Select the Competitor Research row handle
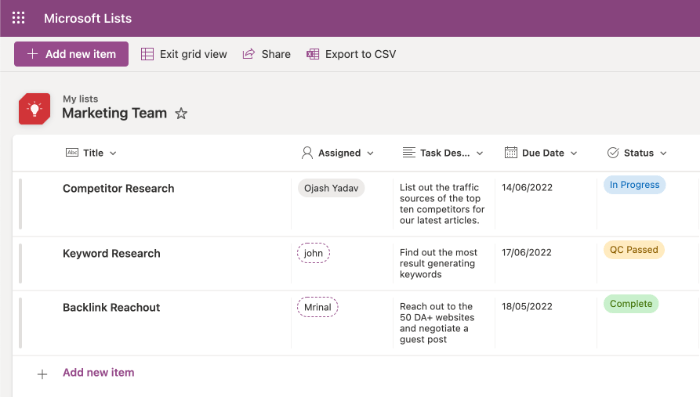Viewport: 700px width, 397px height. [20, 204]
